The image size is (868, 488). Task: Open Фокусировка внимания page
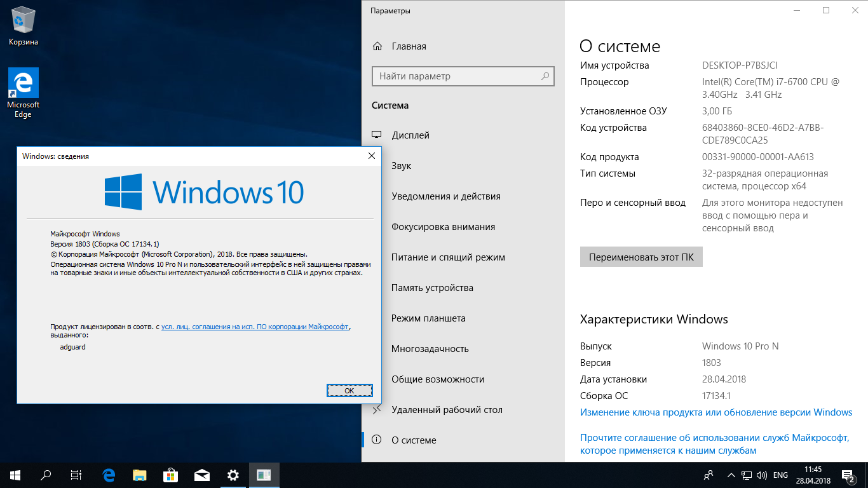click(463, 227)
